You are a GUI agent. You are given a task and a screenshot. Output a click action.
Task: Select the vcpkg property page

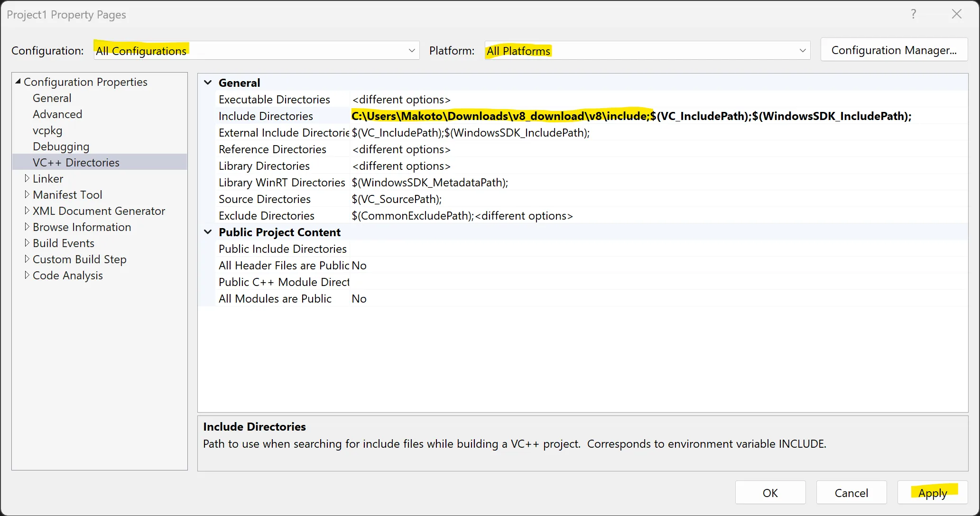tap(47, 130)
